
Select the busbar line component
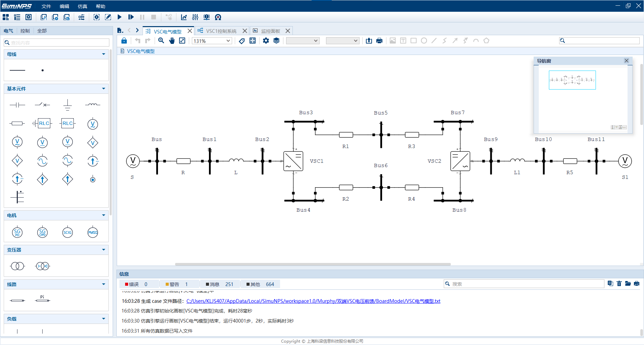[x=17, y=70]
